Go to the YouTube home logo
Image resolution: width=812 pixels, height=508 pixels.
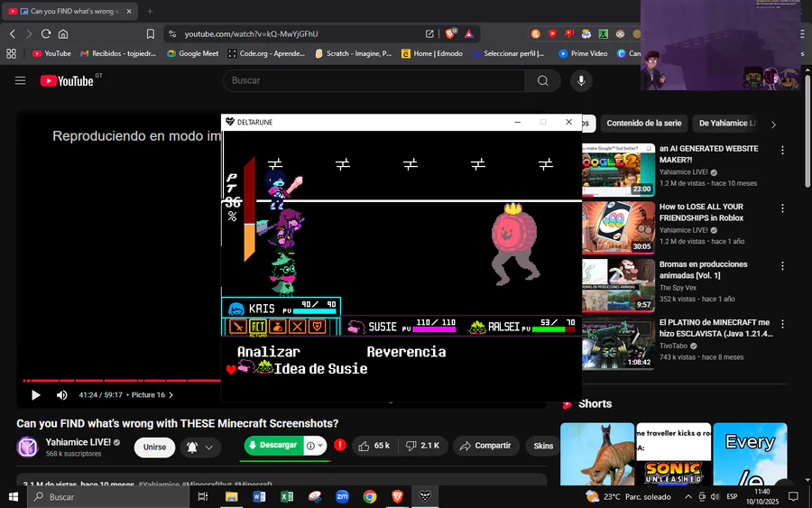(67, 81)
